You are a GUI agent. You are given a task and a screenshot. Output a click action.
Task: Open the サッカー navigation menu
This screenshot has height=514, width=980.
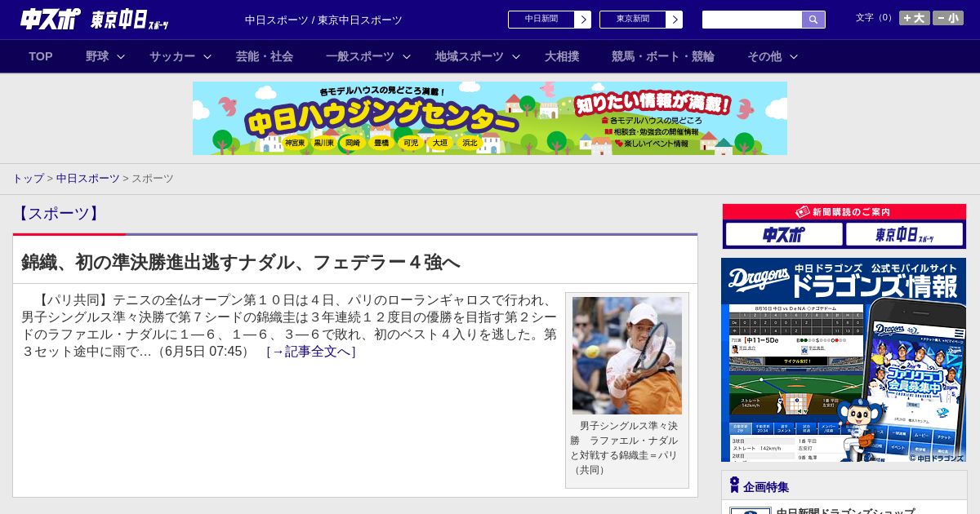[172, 56]
